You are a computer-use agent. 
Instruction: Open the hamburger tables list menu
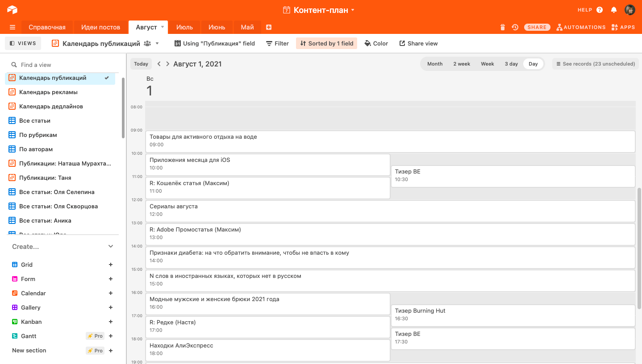[x=13, y=27]
